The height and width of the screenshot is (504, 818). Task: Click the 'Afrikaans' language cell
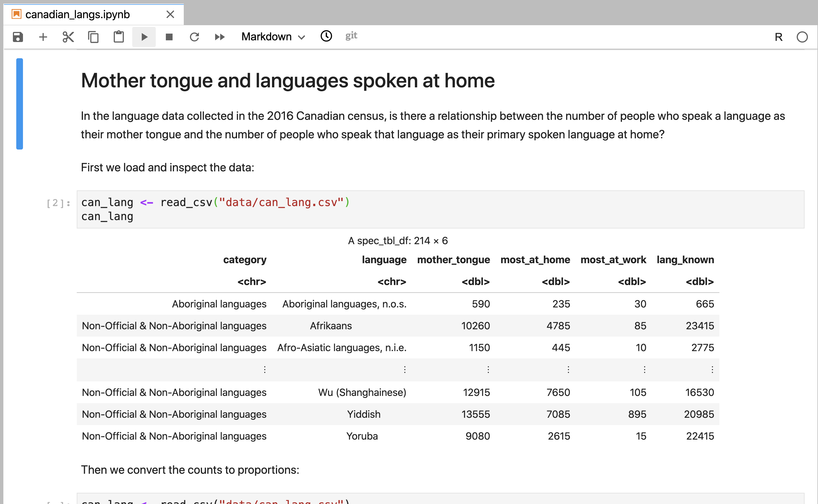331,326
